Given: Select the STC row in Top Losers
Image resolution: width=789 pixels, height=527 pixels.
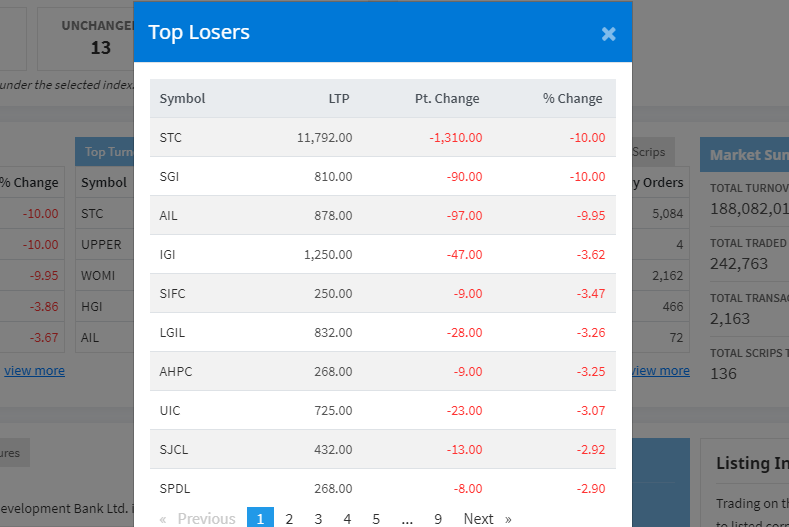Looking at the screenshot, I should click(170, 137).
